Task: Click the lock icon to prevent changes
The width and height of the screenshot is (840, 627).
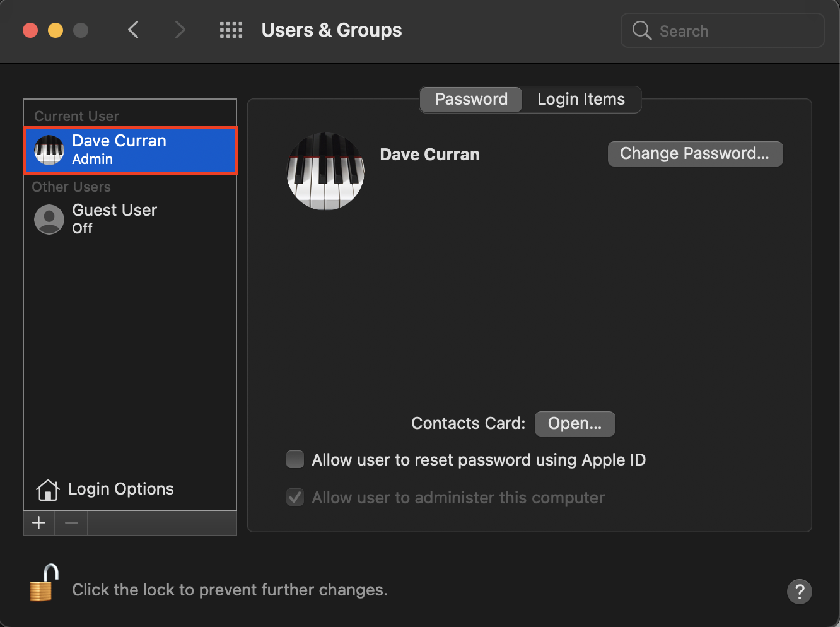Action: tap(44, 583)
